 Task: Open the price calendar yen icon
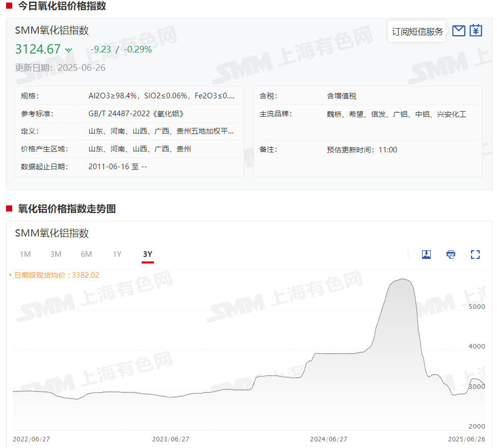476,31
